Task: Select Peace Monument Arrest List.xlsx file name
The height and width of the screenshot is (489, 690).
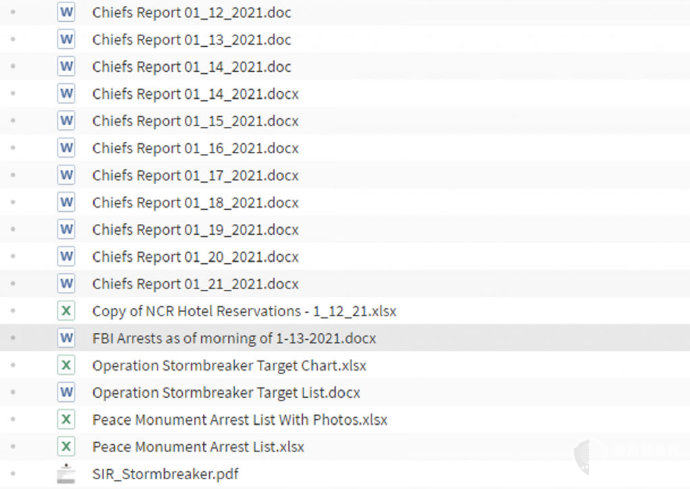Action: click(198, 447)
